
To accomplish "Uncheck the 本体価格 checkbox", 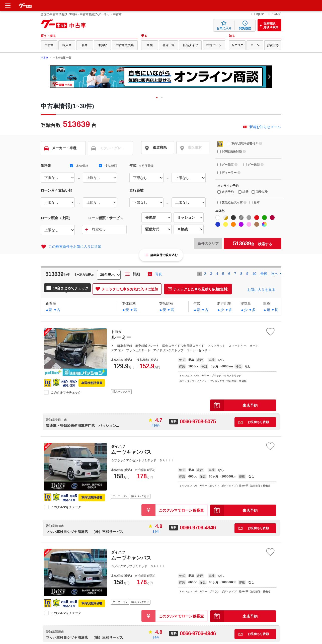I will 71,166.
